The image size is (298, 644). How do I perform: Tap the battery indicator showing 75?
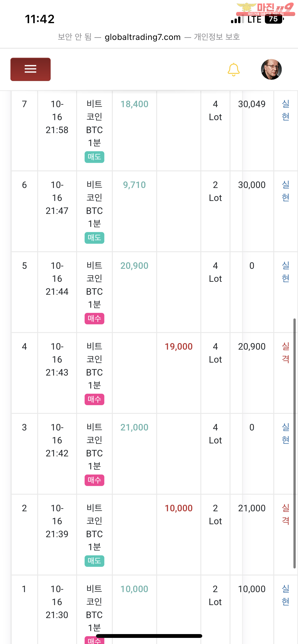[274, 19]
